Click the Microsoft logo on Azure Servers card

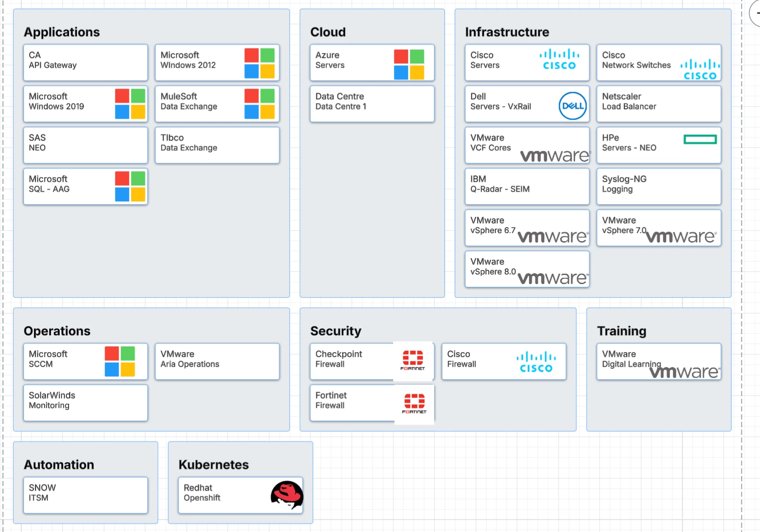(409, 65)
